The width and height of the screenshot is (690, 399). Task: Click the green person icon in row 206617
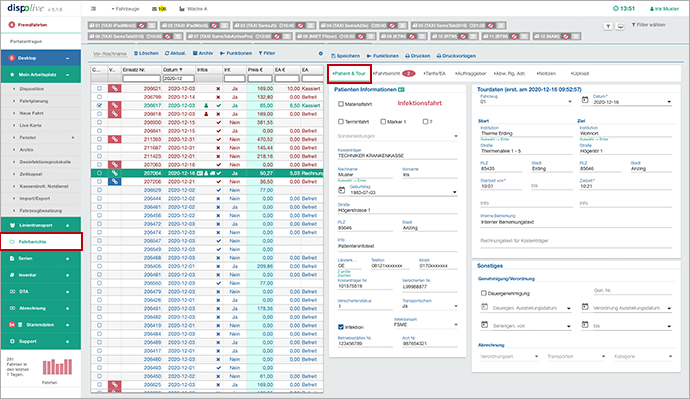[206, 106]
